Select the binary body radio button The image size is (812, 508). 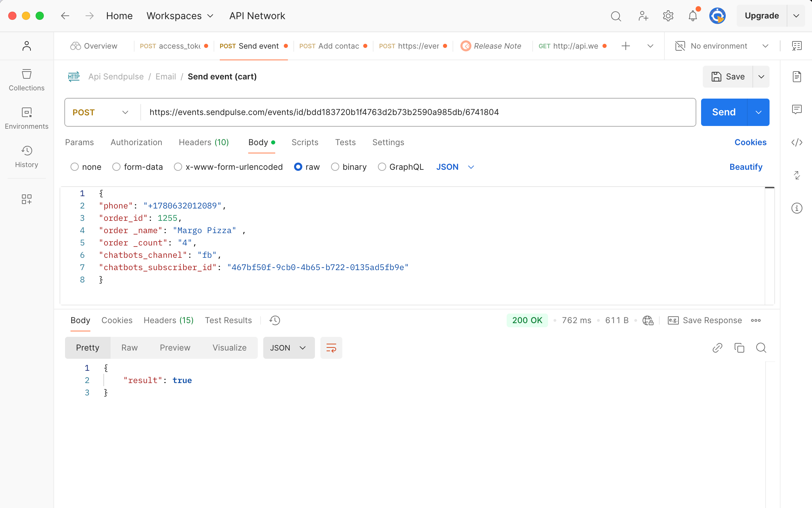335,167
